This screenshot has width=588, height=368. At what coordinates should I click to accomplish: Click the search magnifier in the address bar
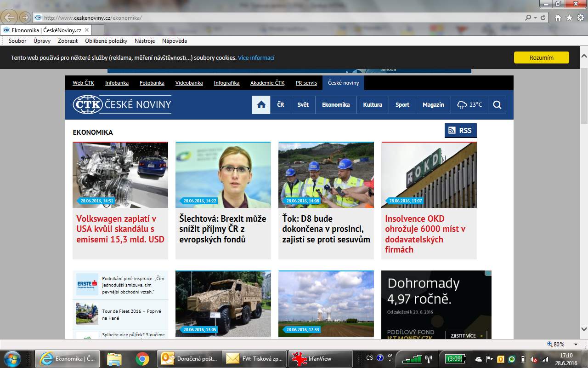point(528,18)
